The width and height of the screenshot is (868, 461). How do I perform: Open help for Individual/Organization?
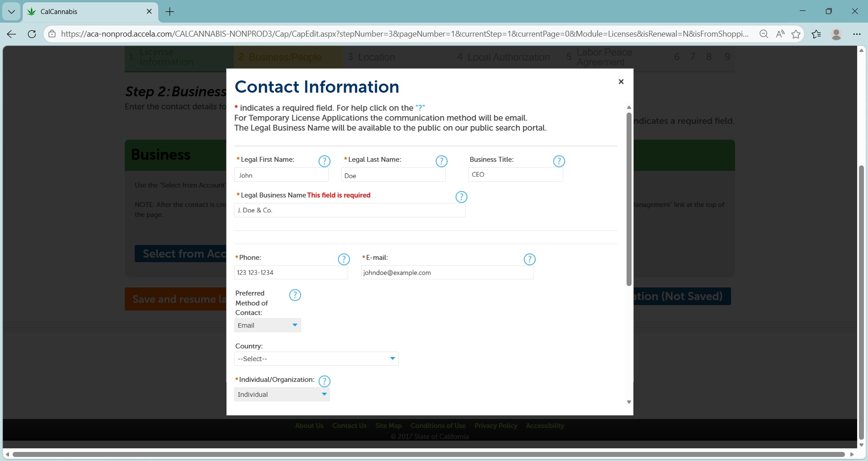pyautogui.click(x=325, y=381)
